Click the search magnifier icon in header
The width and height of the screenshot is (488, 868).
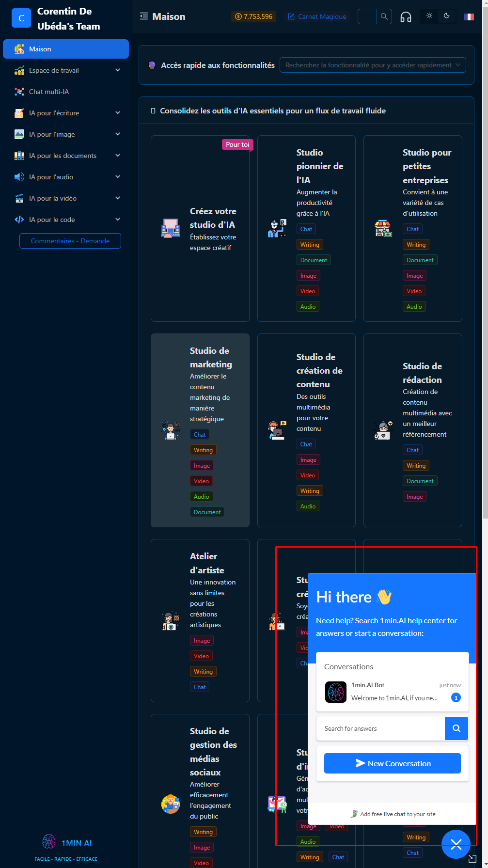(x=384, y=16)
